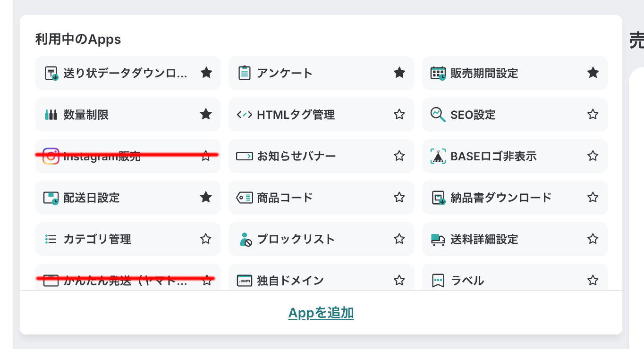Click the 送り状データダウンロード app icon
Viewport: 644px width, 349px height.
pos(51,73)
